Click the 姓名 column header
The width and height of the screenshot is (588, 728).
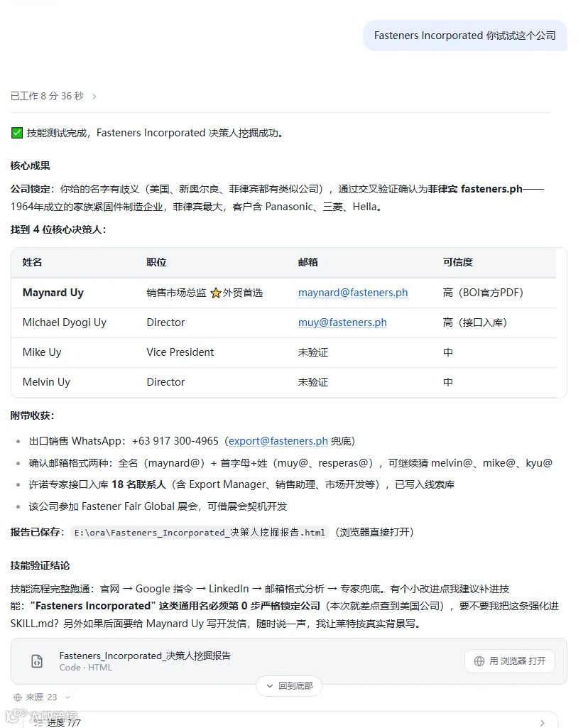(x=32, y=262)
